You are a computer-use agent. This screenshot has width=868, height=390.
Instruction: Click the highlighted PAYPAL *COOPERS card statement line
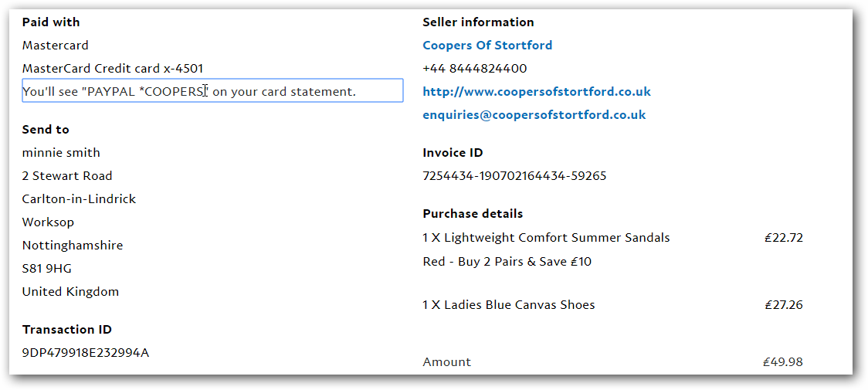tap(212, 90)
